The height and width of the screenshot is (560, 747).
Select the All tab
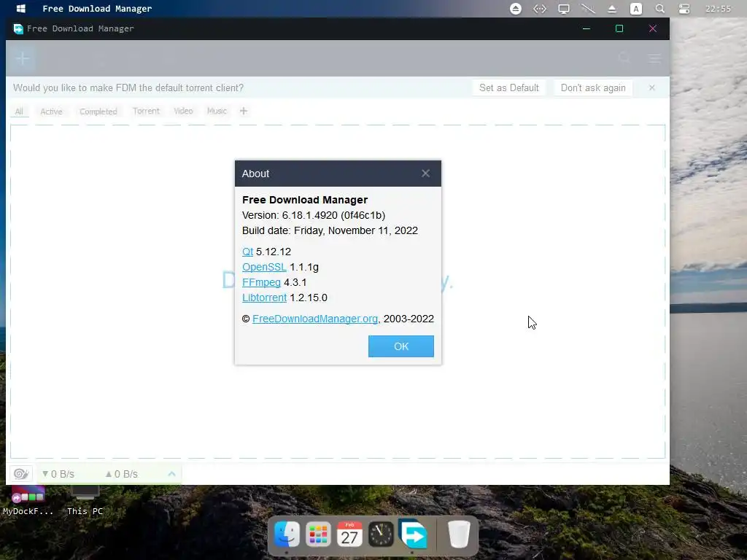[19, 112]
